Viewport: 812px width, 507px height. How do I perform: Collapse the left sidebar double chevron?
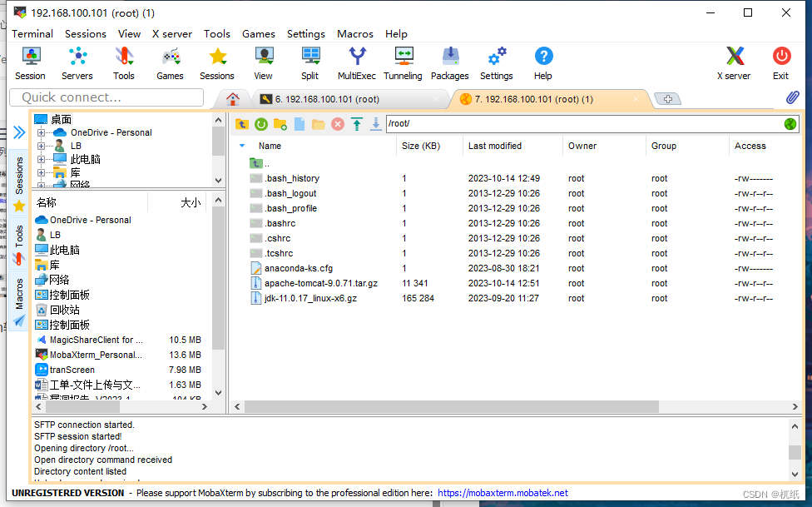click(x=18, y=132)
